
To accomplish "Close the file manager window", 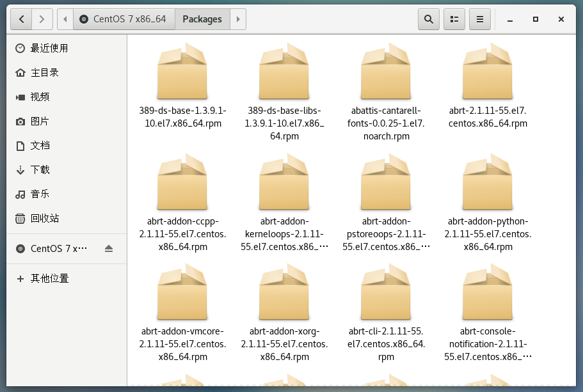I will 561,19.
